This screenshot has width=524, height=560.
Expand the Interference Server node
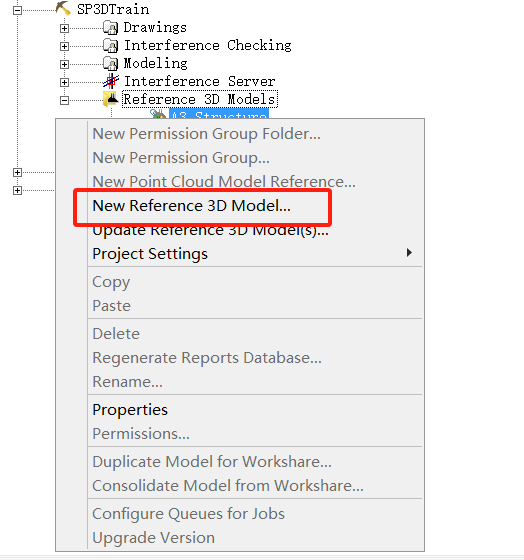64,82
